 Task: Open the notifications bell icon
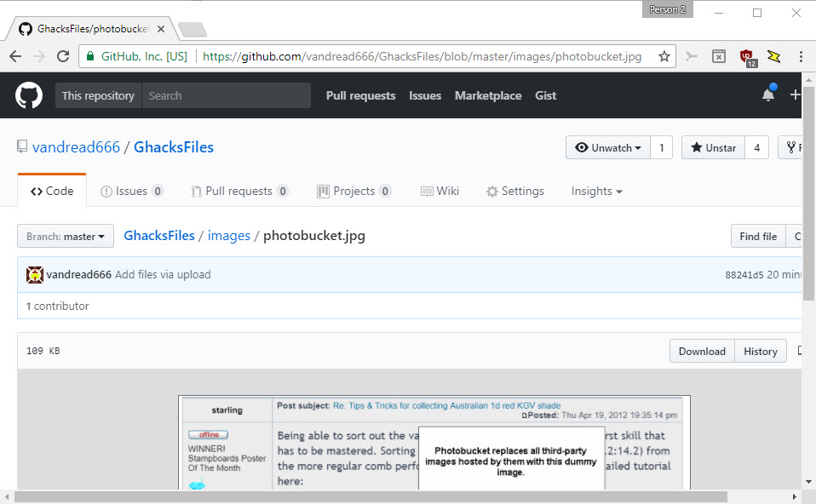tap(768, 94)
